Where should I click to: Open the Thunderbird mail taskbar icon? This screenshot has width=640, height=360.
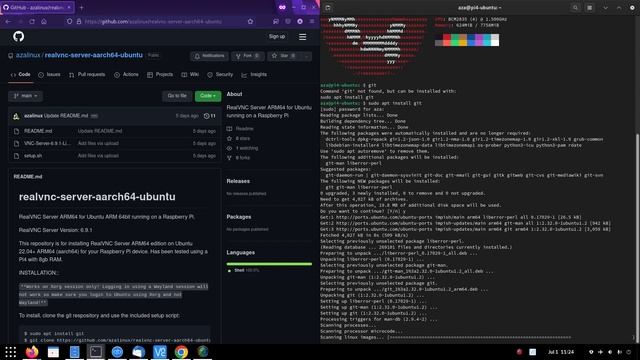[x=138, y=352]
